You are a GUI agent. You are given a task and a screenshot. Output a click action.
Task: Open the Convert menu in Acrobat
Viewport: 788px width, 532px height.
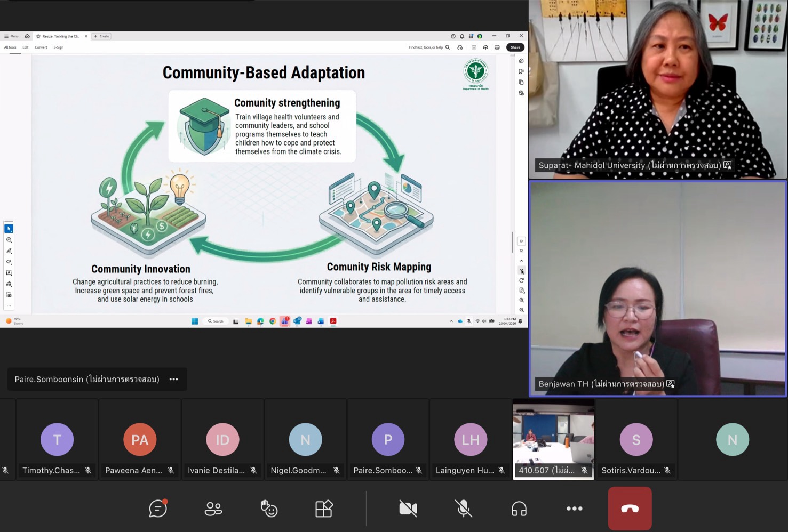41,47
